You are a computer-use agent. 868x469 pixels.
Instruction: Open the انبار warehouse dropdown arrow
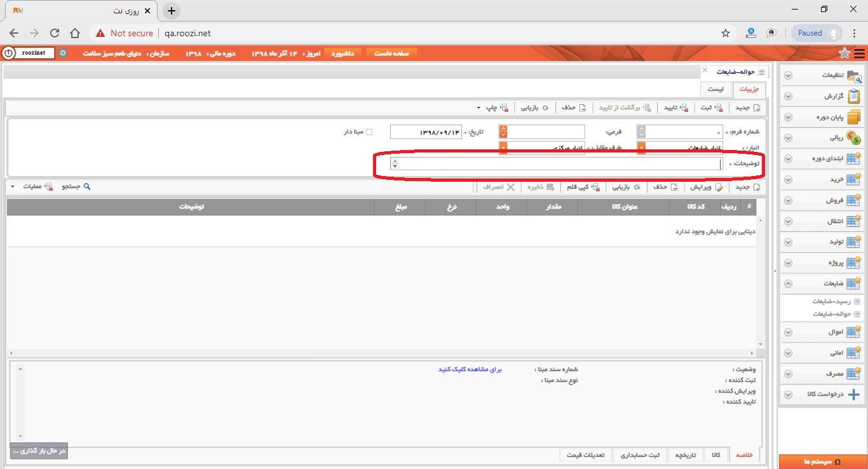coord(641,148)
